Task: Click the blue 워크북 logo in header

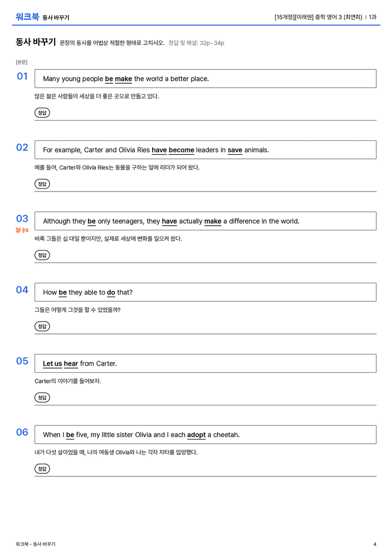Action: [x=27, y=17]
